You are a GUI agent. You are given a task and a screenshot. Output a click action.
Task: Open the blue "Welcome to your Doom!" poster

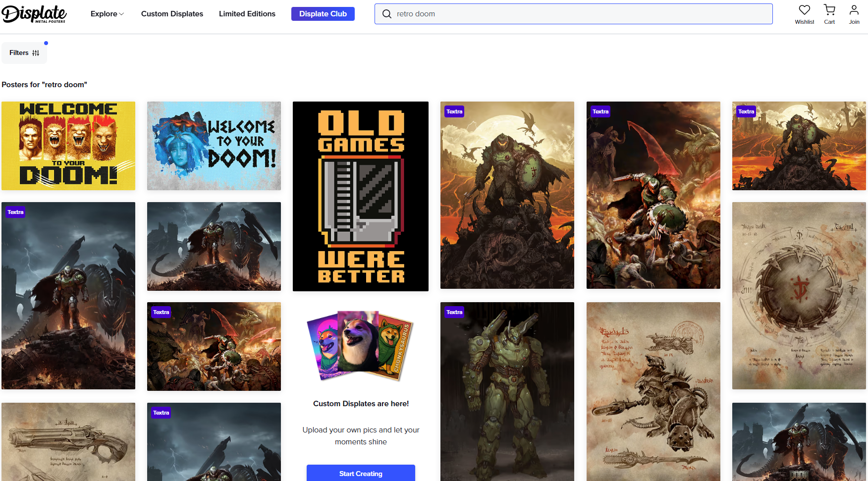click(x=214, y=146)
